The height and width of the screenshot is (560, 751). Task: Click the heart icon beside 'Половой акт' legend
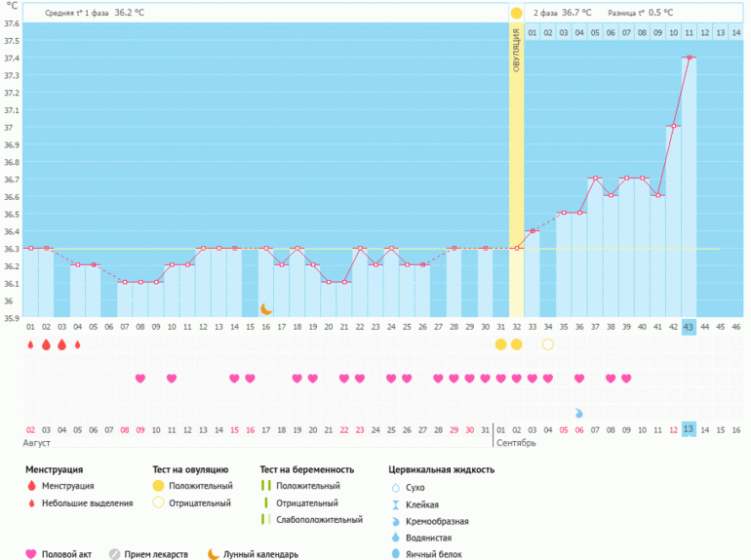(x=31, y=554)
